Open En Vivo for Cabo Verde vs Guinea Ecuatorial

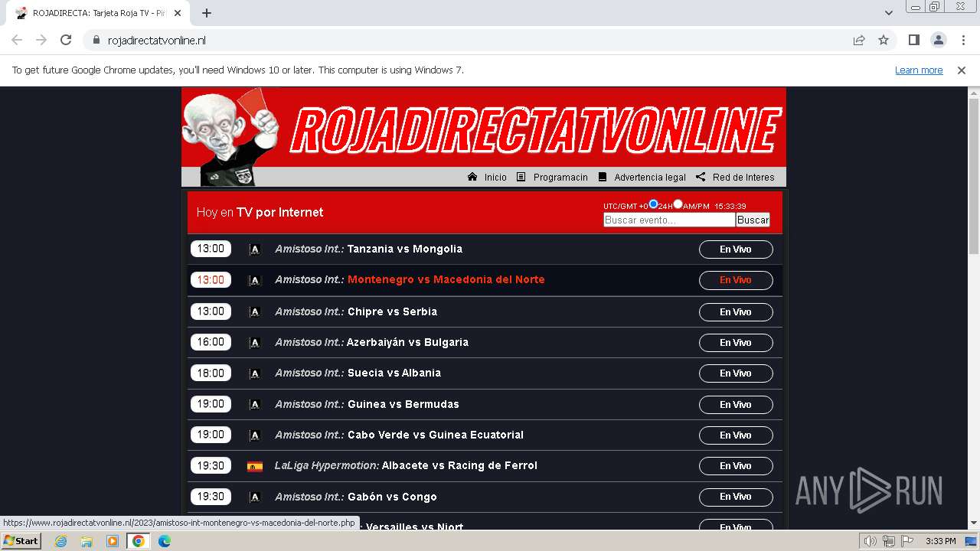click(736, 435)
